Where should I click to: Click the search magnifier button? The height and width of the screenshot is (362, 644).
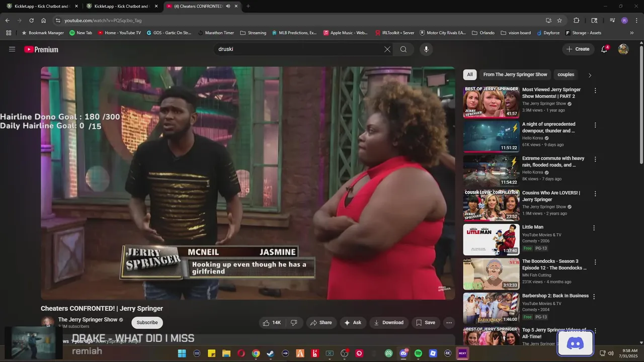point(403,49)
